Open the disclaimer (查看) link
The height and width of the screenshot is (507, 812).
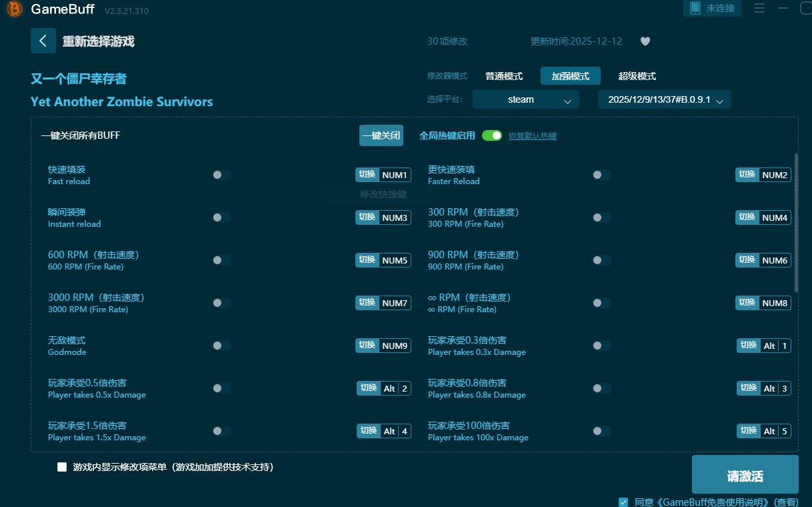click(787, 502)
